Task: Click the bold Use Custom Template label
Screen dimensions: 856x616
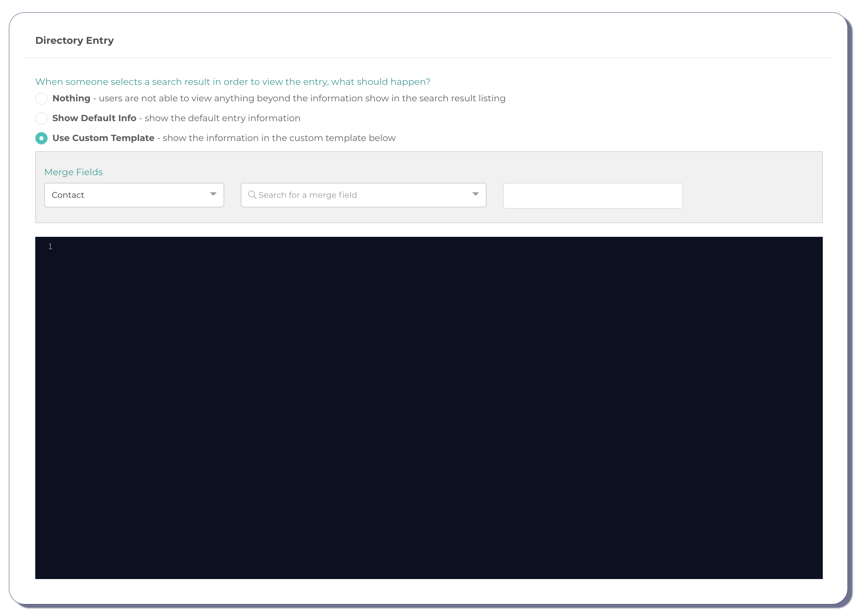Action: pos(103,138)
